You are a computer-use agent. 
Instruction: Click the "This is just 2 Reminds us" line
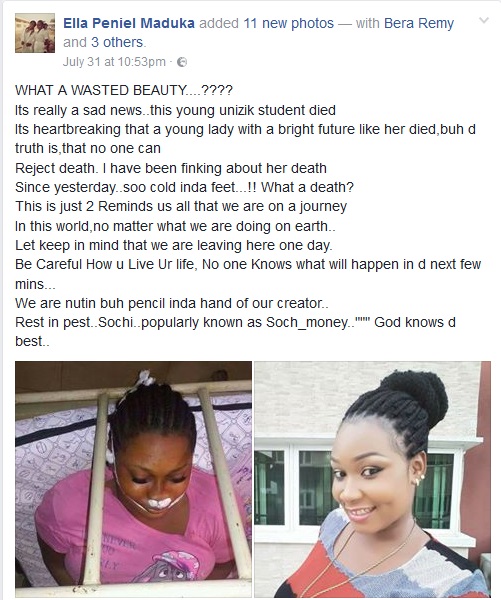pyautogui.click(x=181, y=206)
